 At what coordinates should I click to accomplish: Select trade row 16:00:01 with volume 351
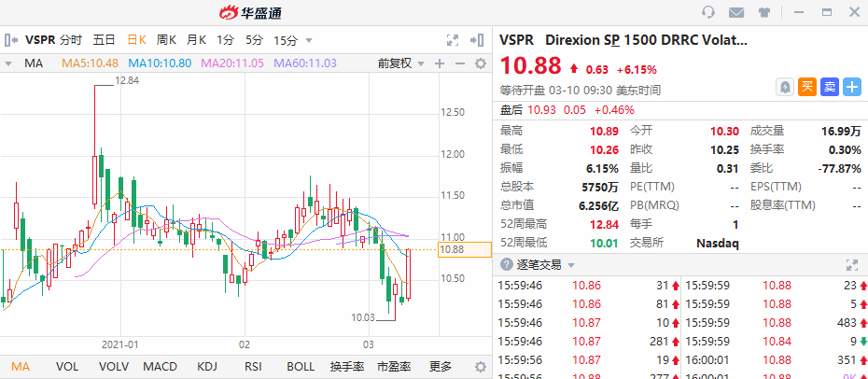pyautogui.click(x=777, y=360)
